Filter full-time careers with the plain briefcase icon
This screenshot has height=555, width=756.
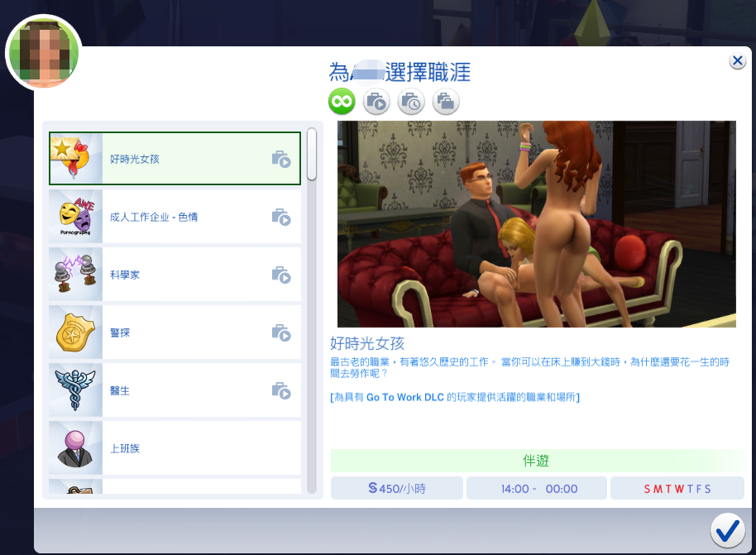pos(446,102)
